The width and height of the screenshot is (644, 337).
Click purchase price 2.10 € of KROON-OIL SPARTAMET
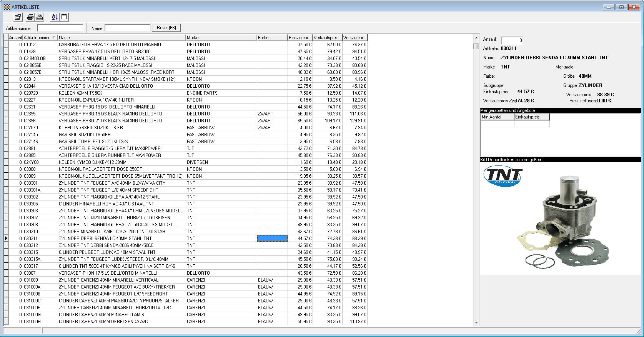coord(300,79)
